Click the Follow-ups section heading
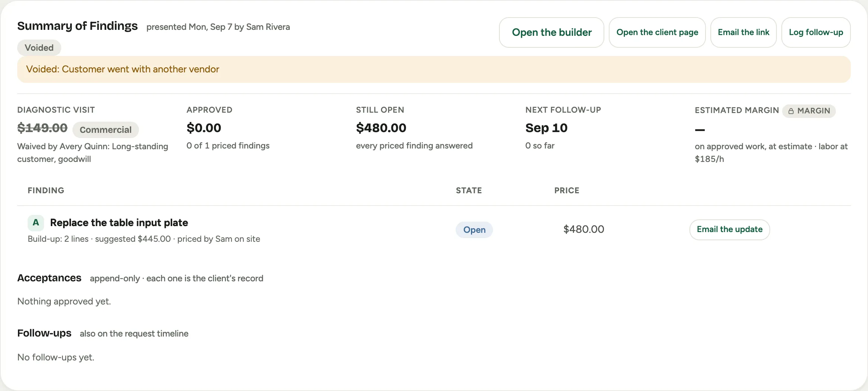Image resolution: width=868 pixels, height=391 pixels. pos(44,333)
